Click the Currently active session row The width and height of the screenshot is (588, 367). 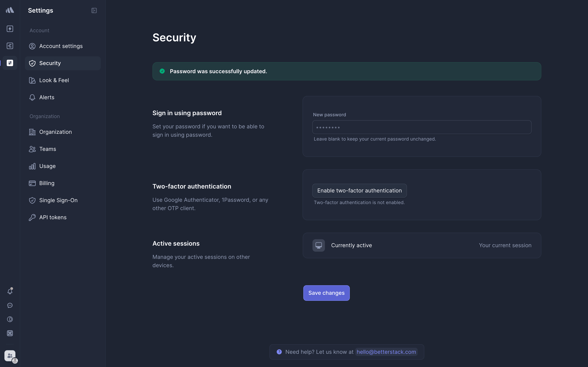point(422,245)
